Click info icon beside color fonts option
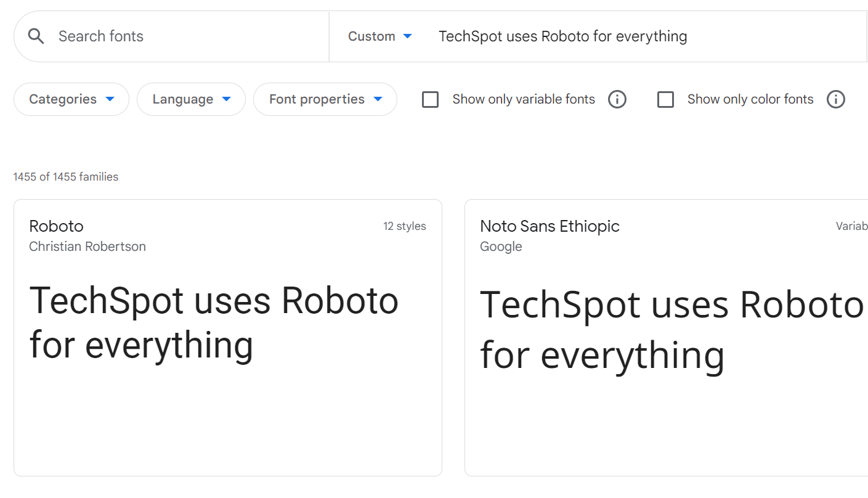Image resolution: width=868 pixels, height=498 pixels. [x=835, y=99]
